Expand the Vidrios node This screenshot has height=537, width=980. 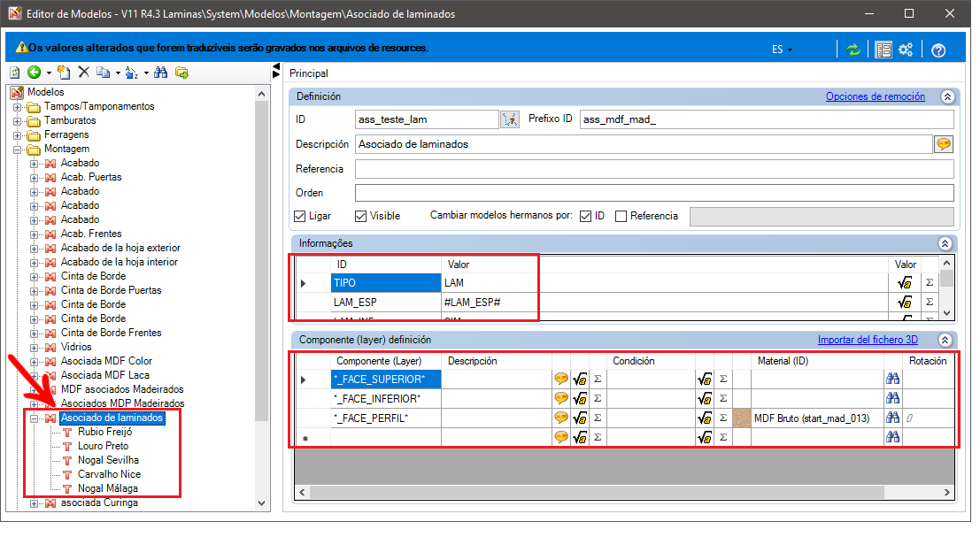pos(35,348)
